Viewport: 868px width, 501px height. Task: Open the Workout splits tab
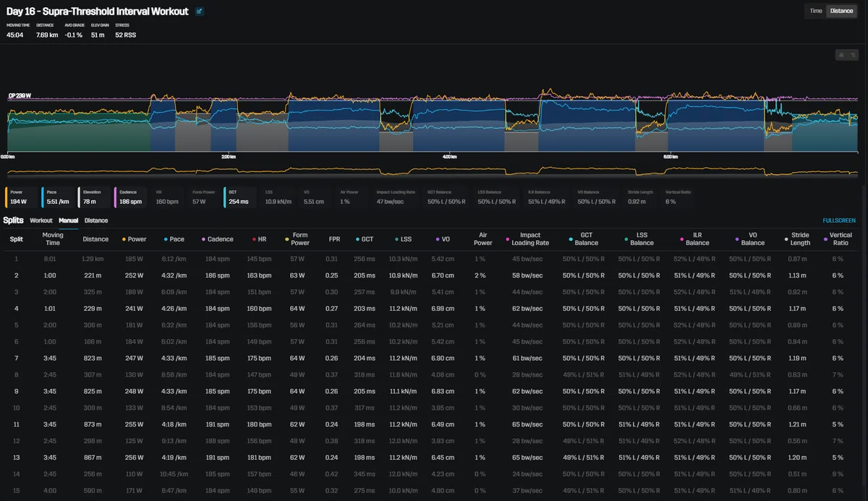pyautogui.click(x=41, y=220)
